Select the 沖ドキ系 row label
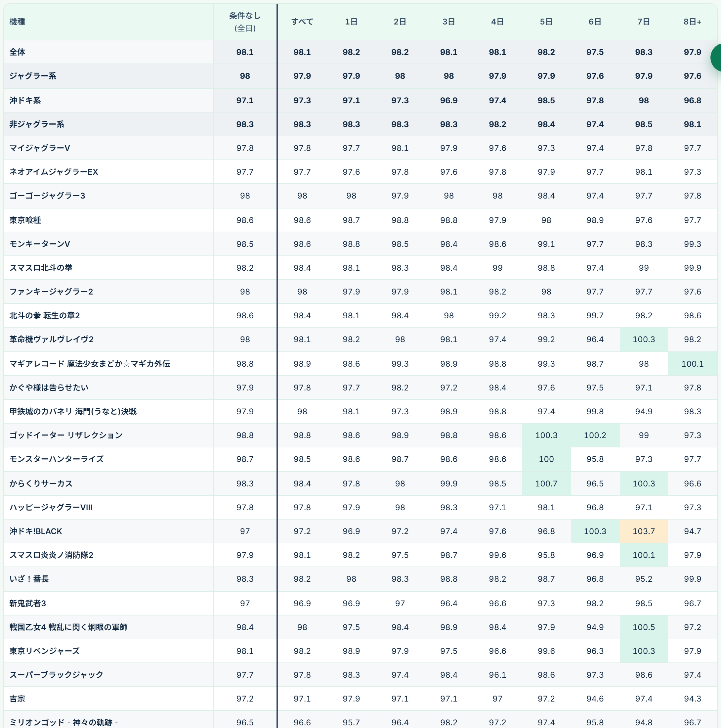This screenshot has width=721, height=728. click(x=25, y=100)
